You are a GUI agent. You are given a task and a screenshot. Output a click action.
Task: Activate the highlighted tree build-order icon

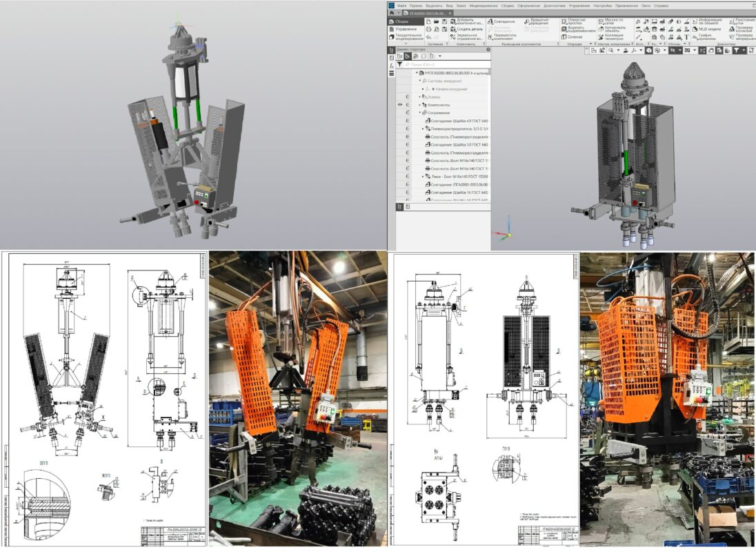(x=408, y=57)
